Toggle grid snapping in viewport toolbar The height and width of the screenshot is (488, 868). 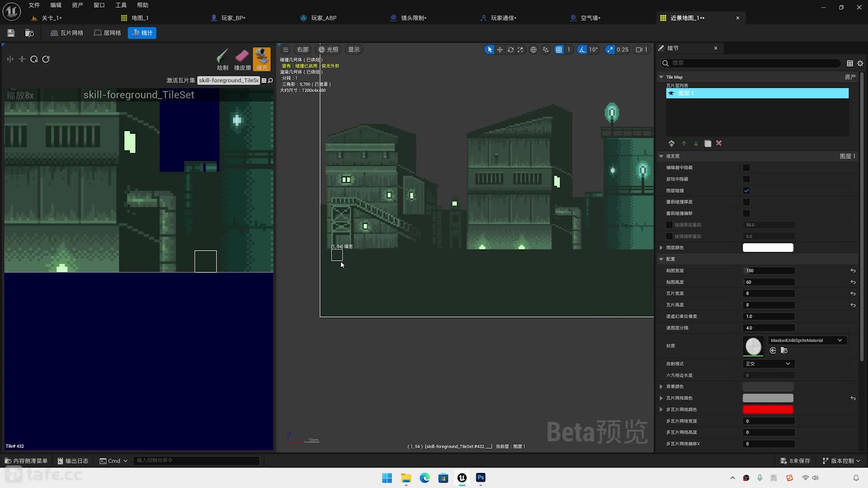click(x=559, y=50)
